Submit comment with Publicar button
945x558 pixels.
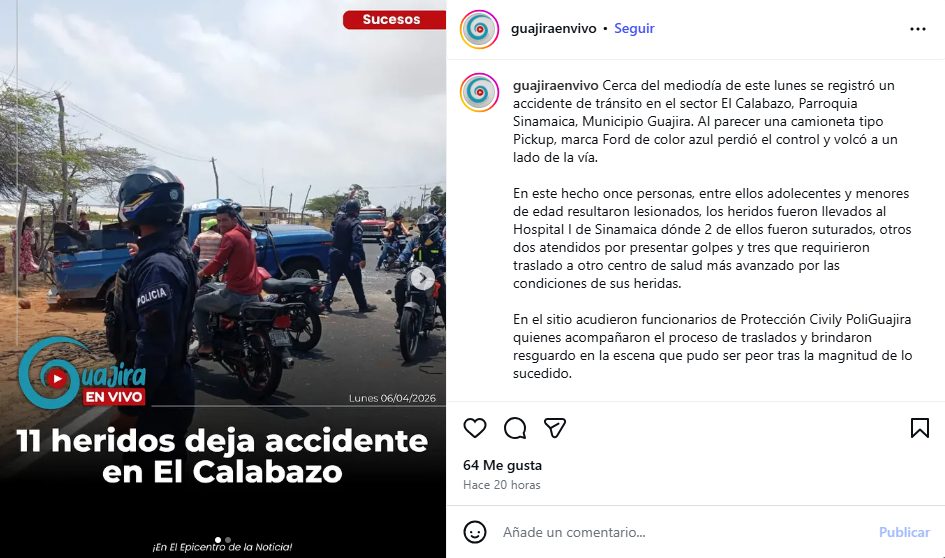pos(904,532)
